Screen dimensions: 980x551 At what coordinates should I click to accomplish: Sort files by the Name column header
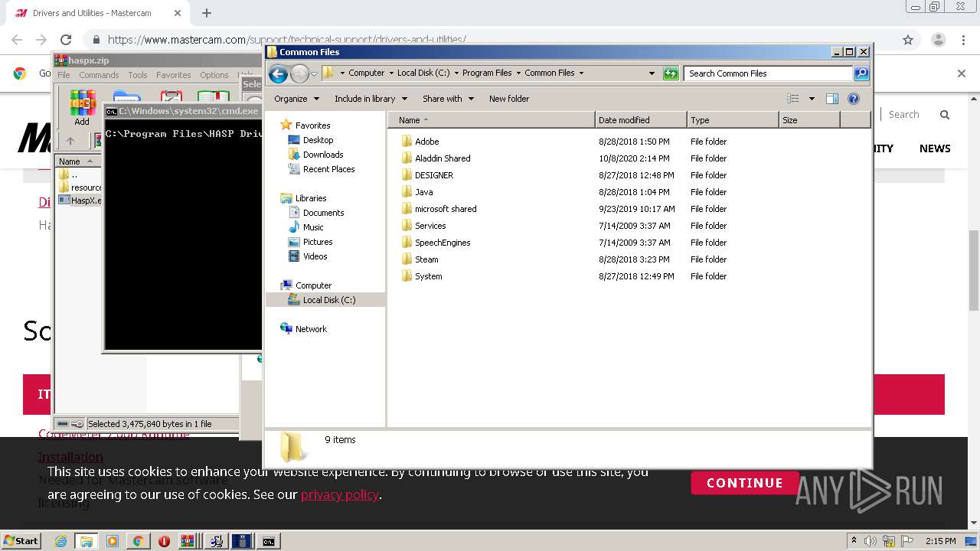(491, 120)
